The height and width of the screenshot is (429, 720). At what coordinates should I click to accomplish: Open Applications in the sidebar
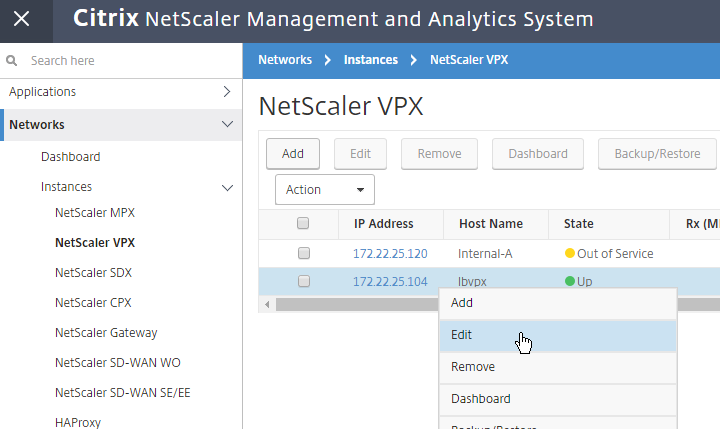[42, 92]
